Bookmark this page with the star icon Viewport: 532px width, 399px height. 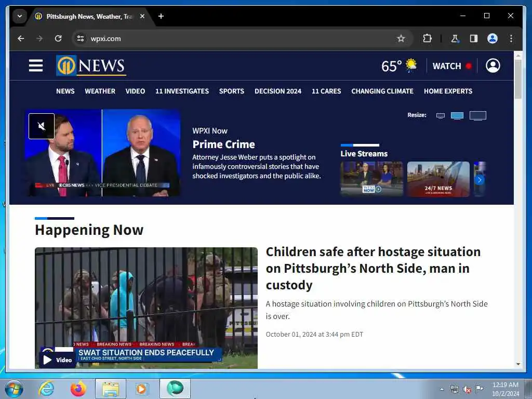tap(401, 38)
